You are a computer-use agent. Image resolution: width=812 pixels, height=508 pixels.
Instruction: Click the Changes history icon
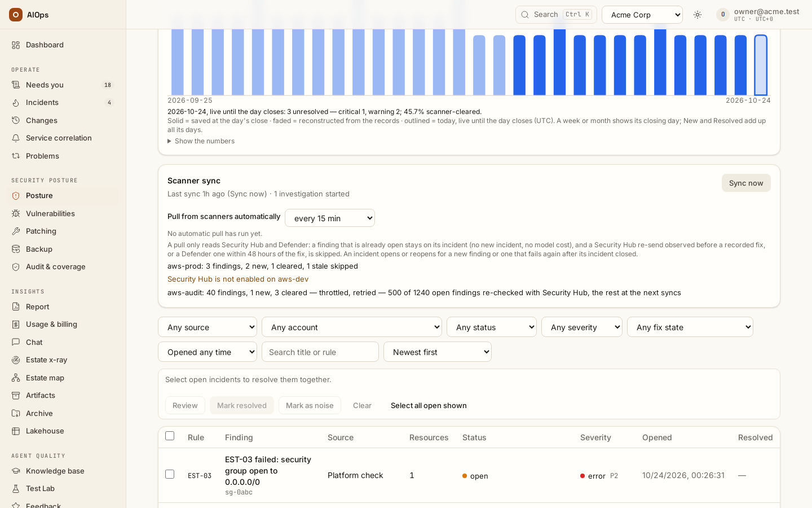(x=16, y=121)
